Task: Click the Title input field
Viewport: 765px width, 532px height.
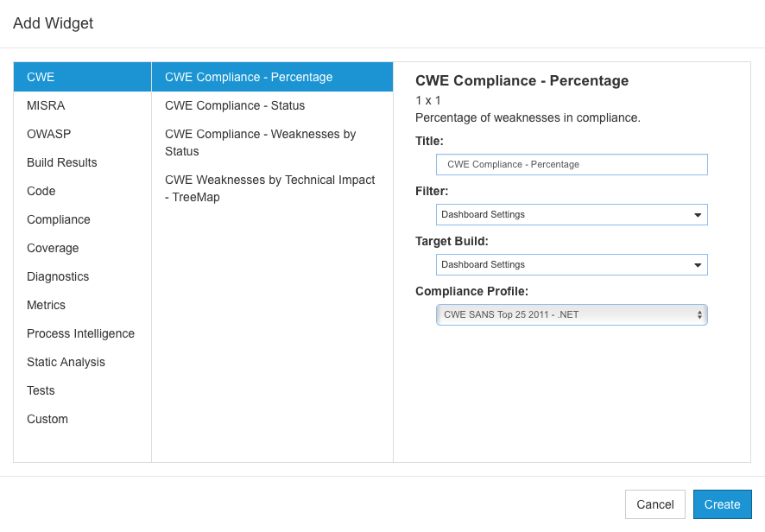Action: click(572, 164)
